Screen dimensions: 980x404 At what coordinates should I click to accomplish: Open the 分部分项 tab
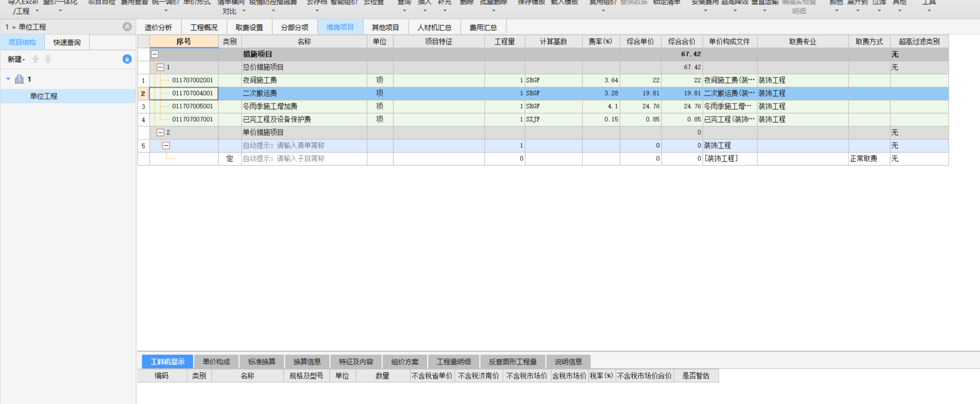295,27
